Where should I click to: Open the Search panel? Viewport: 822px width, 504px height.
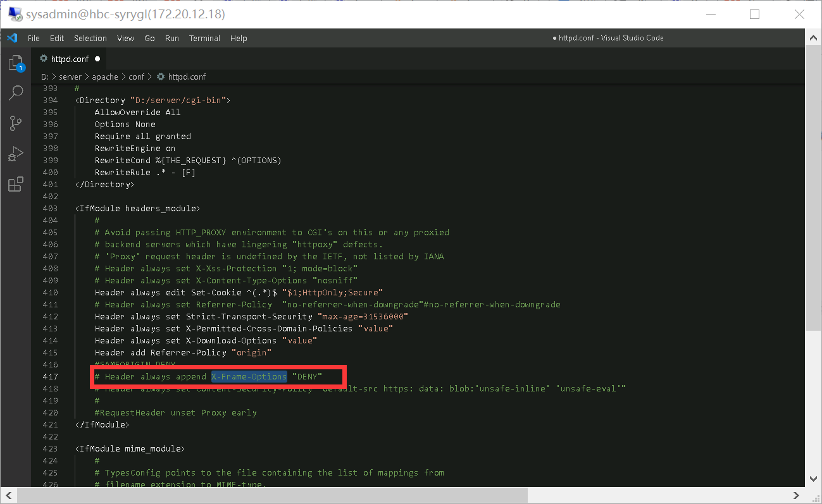pos(15,92)
